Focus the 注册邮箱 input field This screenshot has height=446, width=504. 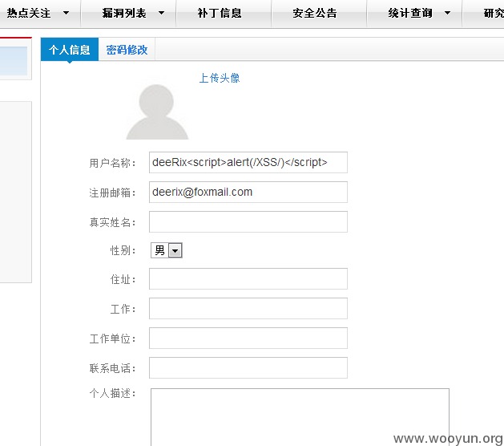(248, 192)
